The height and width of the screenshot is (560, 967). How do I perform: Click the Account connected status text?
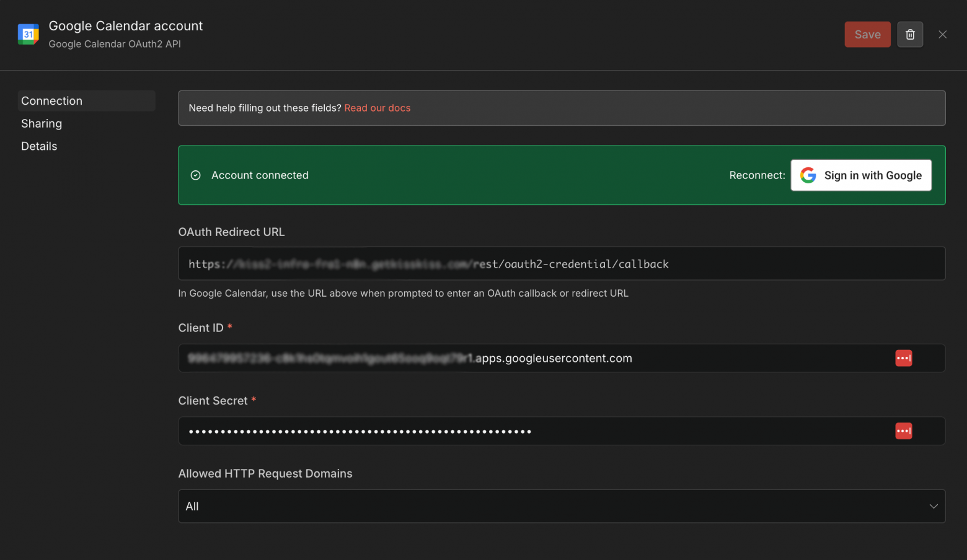coord(260,175)
